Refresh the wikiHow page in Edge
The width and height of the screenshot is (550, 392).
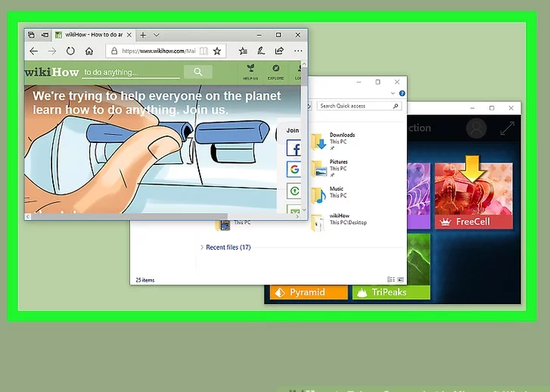pos(70,51)
